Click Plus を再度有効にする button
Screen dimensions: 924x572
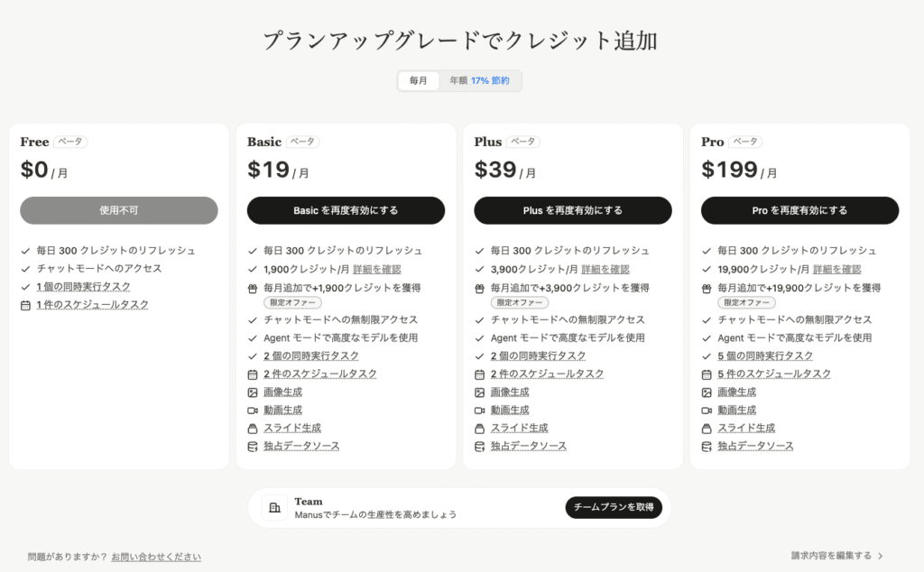tap(573, 210)
